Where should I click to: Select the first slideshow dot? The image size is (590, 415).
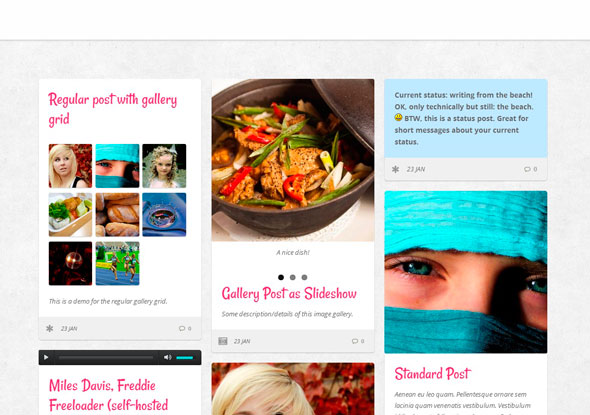pyautogui.click(x=281, y=277)
